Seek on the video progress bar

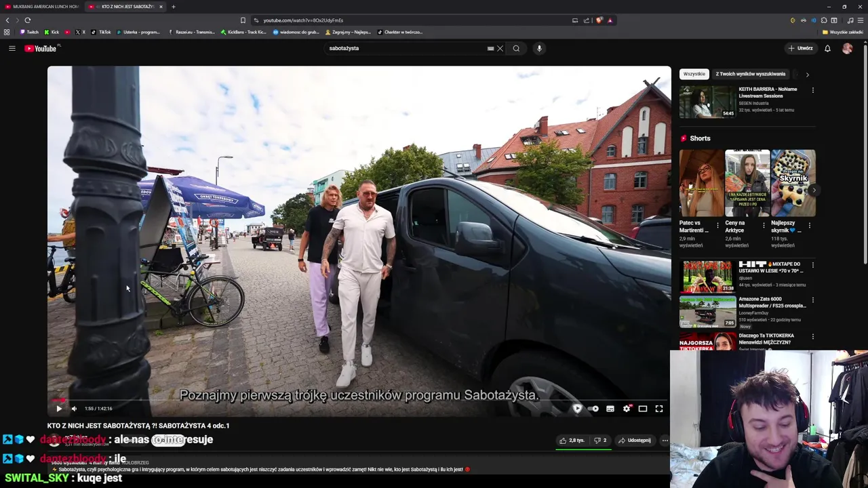point(359,400)
